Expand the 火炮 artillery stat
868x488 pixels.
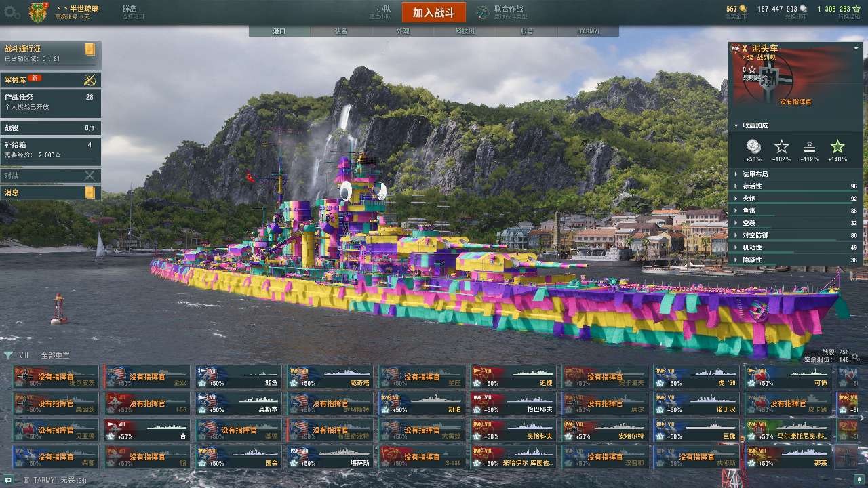click(x=795, y=199)
